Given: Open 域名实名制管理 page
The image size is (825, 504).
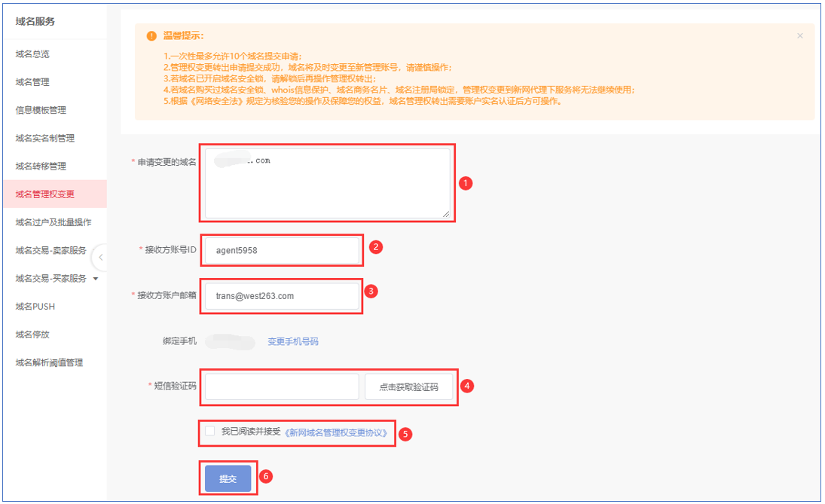Looking at the screenshot, I should [44, 138].
